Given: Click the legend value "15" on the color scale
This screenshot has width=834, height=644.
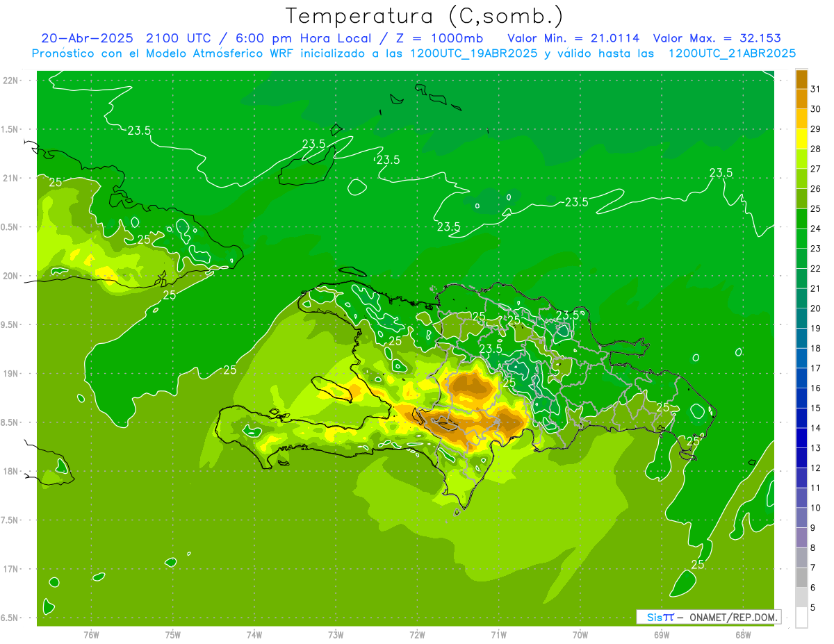Looking at the screenshot, I should [815, 408].
